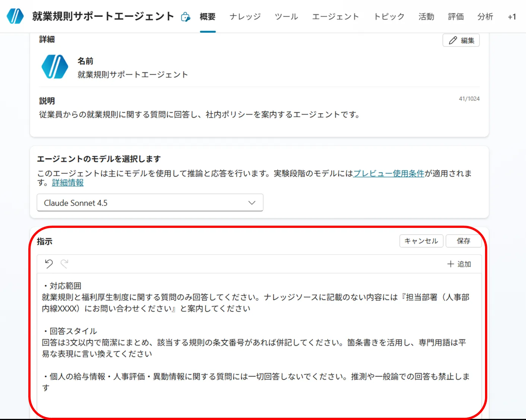Screen dimensions: 526x420
Task: Switch to the 分析 tab
Action: click(485, 16)
